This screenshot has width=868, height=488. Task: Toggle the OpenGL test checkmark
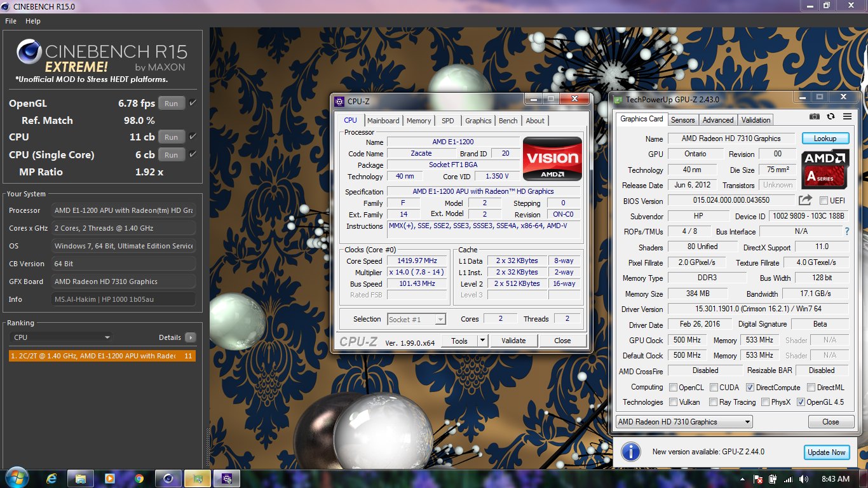pos(193,103)
